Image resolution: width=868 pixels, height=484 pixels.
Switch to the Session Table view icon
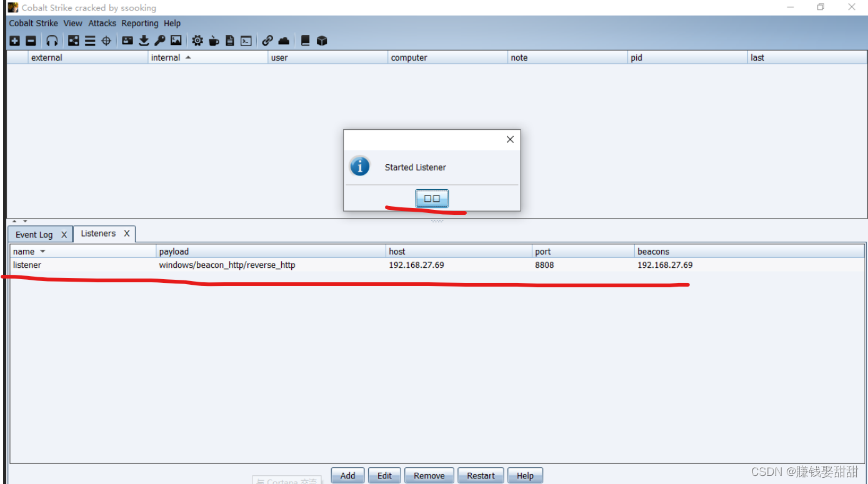pos(90,41)
